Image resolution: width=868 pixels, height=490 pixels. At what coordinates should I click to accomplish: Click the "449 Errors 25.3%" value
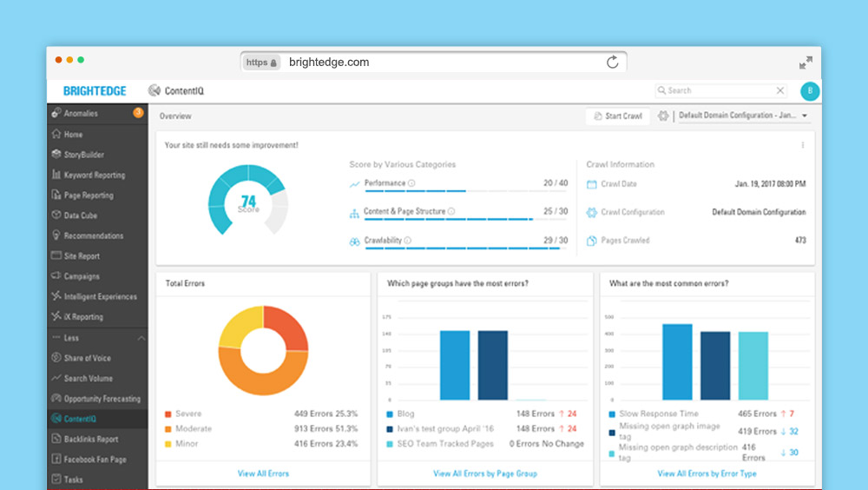(x=325, y=414)
